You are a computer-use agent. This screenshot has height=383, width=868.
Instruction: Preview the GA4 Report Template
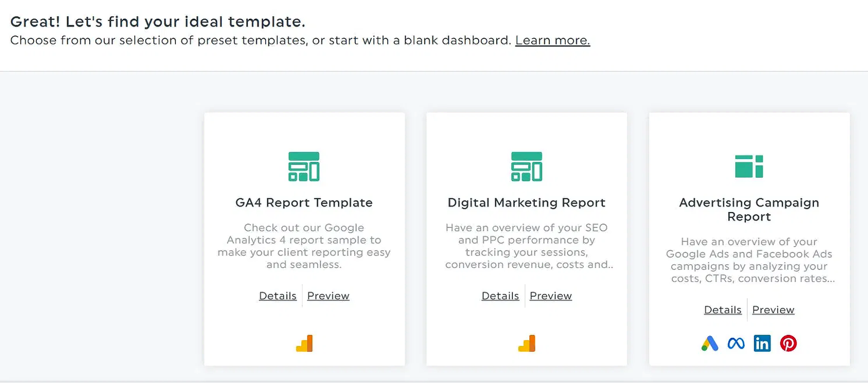328,296
